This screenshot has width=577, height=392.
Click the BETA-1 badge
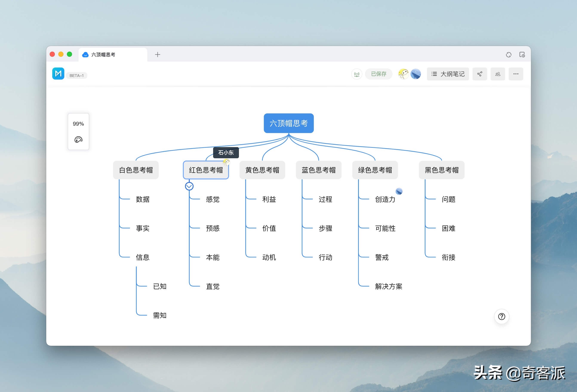[77, 75]
